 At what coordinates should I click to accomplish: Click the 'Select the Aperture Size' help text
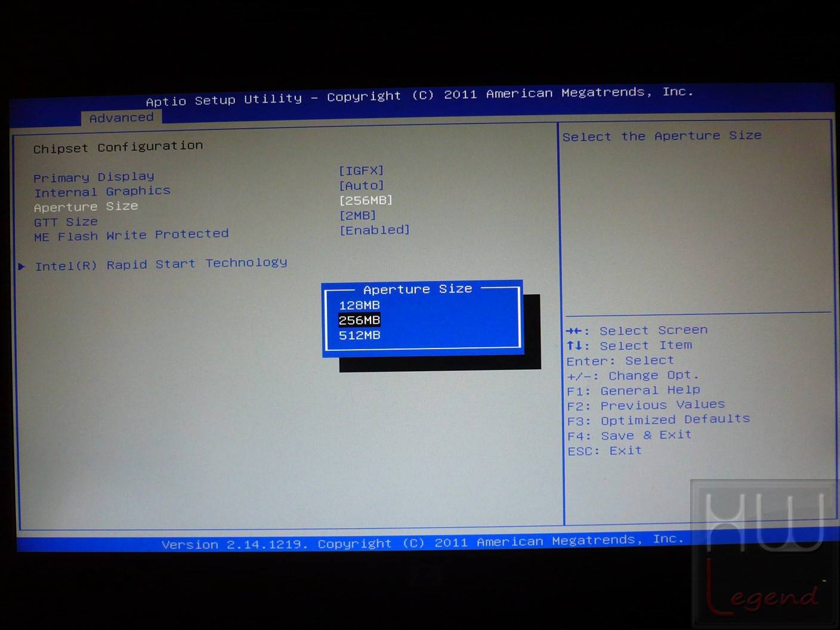(662, 136)
